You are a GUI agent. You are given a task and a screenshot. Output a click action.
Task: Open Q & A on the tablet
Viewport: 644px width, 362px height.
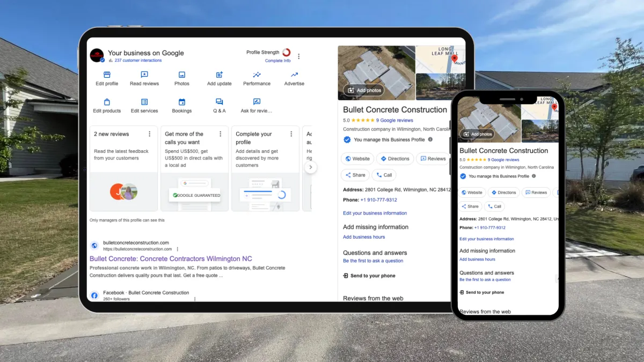point(219,106)
